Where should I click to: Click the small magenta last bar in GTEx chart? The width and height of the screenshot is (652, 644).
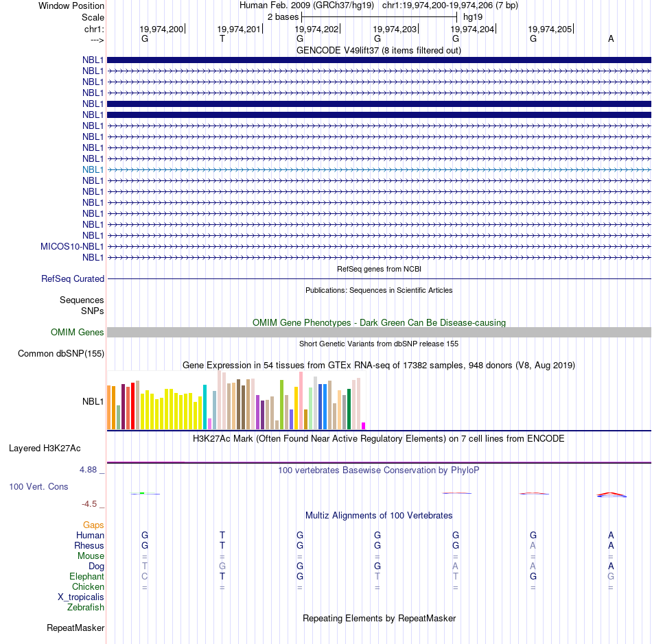pyautogui.click(x=364, y=426)
